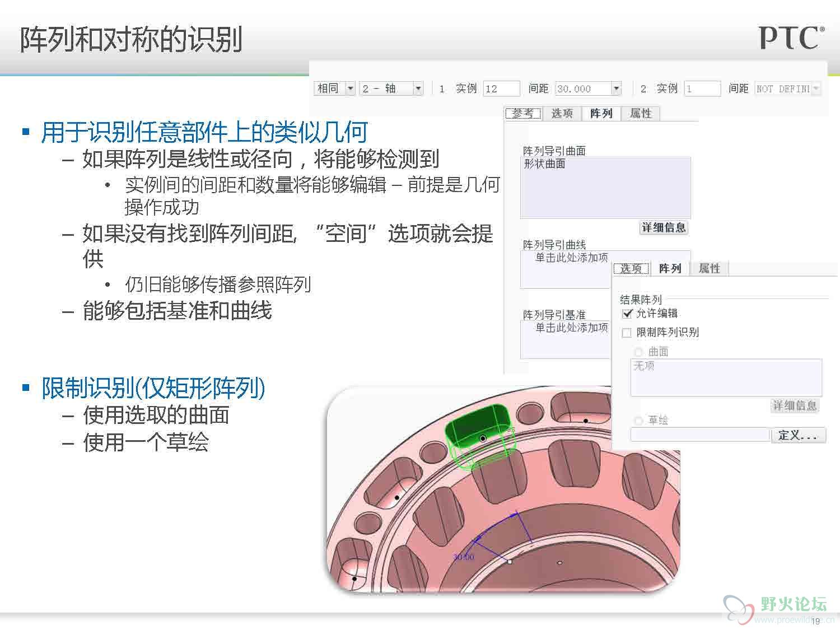Click the page number 19
The width and height of the screenshot is (840, 630).
click(x=815, y=620)
